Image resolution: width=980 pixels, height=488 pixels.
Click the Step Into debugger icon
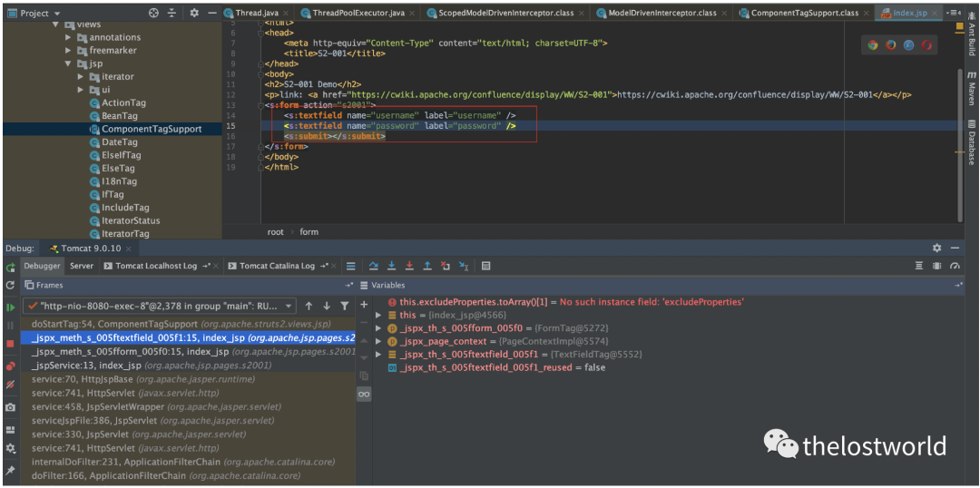point(391,266)
